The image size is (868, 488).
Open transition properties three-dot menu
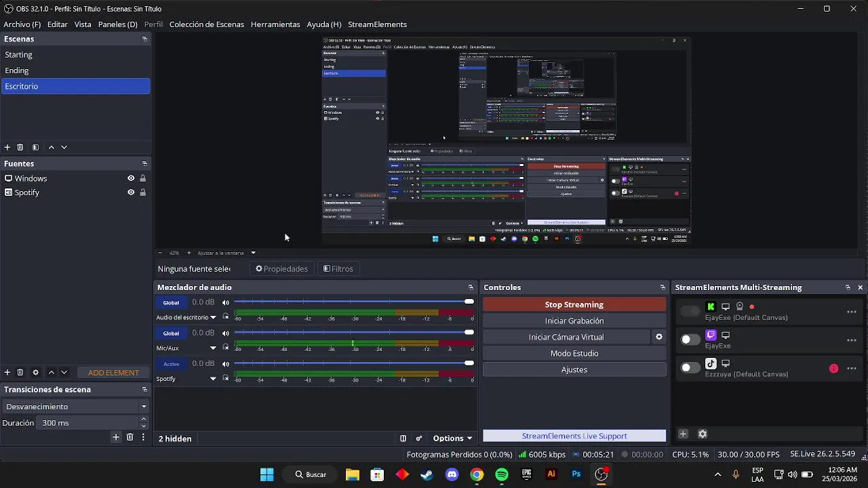click(143, 437)
